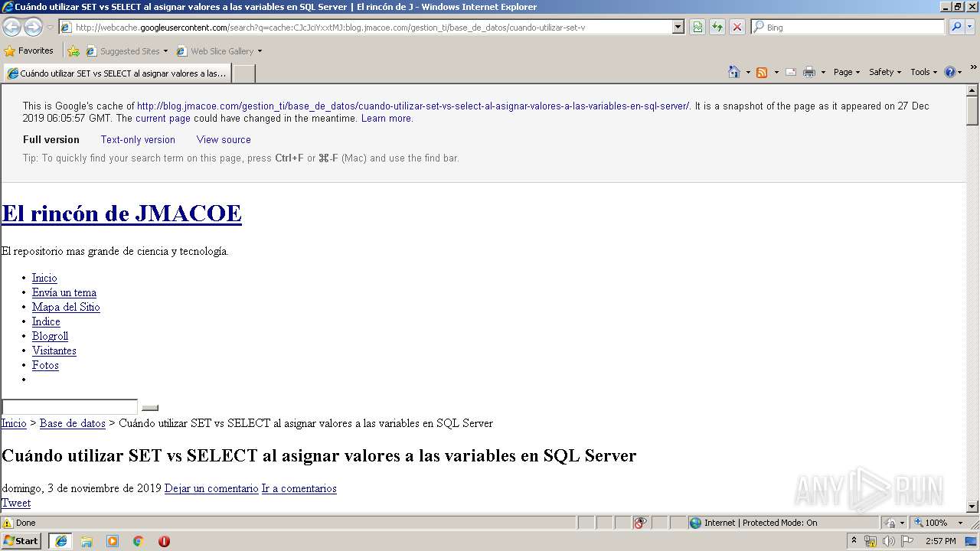Click the Print icon
980x551 pixels.
coord(809,72)
